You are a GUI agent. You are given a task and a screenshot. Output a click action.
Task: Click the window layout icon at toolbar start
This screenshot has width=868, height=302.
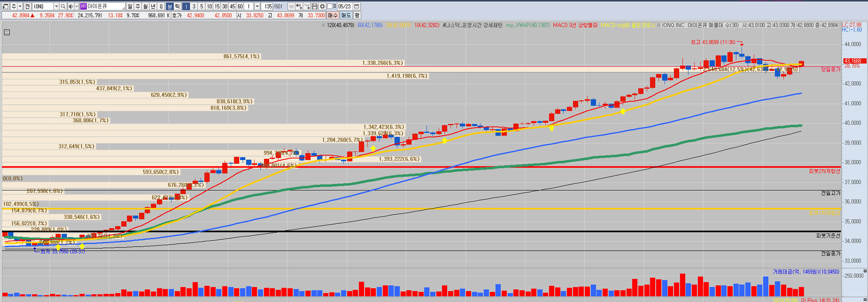coord(5,6)
